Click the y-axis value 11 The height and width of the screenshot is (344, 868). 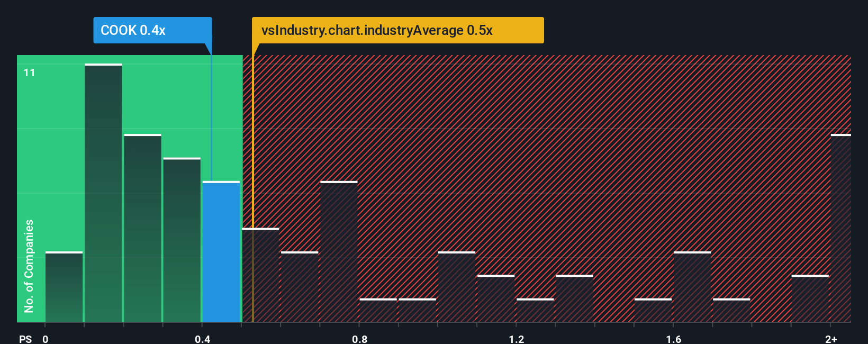tap(30, 73)
